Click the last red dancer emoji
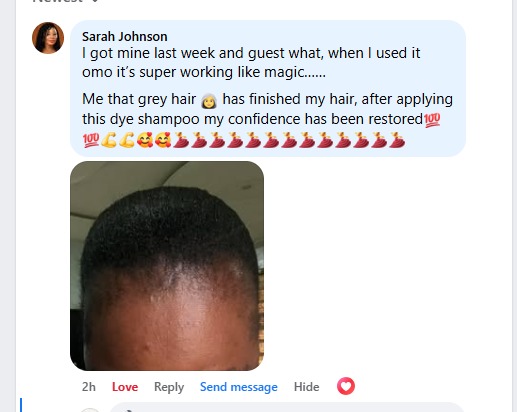 (397, 140)
